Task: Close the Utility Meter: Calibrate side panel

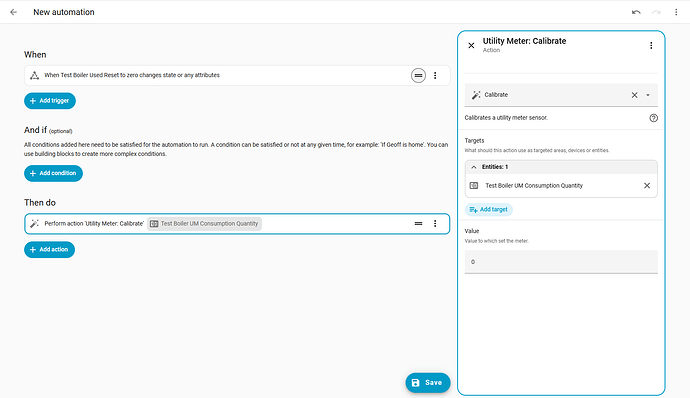Action: [x=471, y=45]
